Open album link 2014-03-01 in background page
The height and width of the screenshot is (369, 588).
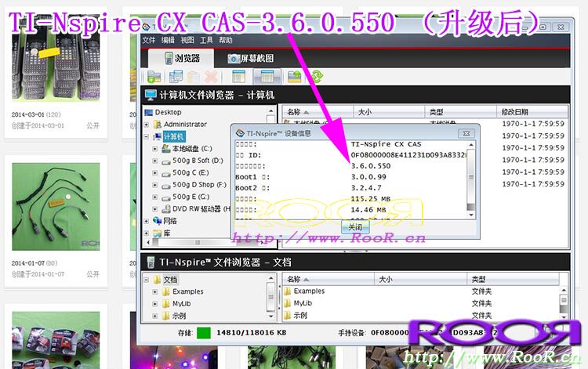click(x=27, y=114)
